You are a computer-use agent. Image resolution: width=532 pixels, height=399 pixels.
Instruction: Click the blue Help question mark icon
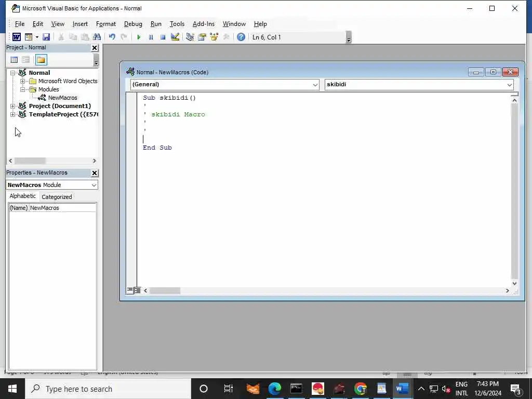(x=241, y=37)
